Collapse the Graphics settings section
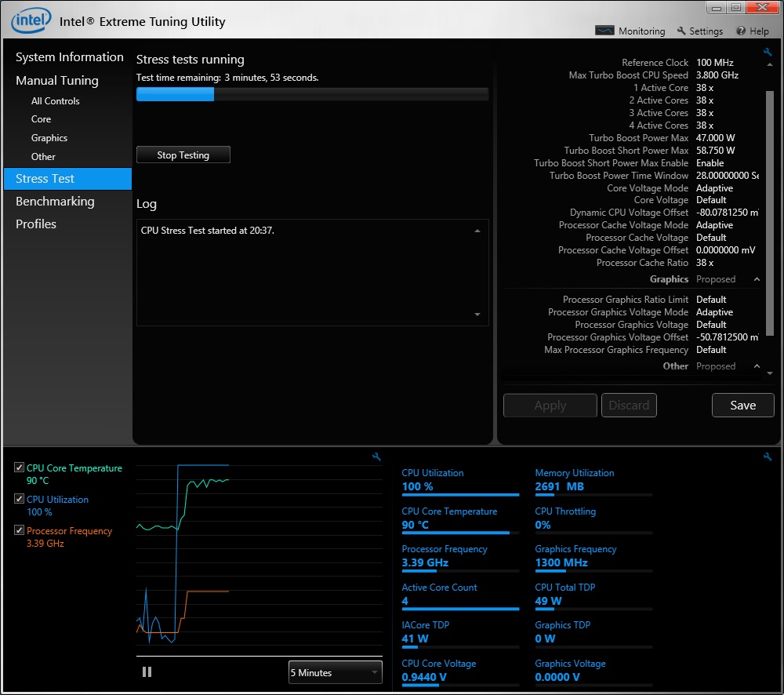The width and height of the screenshot is (784, 695). click(x=757, y=279)
